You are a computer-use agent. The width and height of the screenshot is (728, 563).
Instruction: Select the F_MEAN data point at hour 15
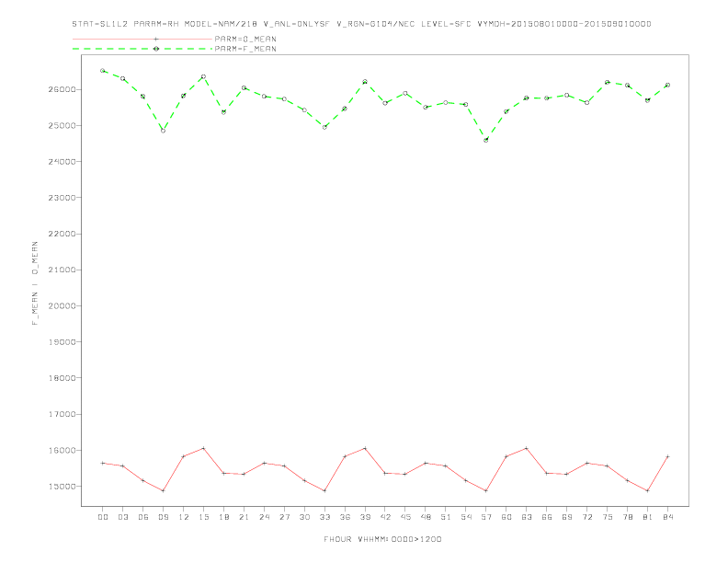pos(203,76)
